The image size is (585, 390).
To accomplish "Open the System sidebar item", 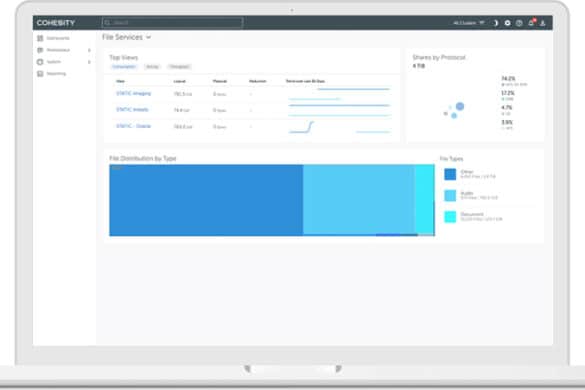I will click(54, 62).
